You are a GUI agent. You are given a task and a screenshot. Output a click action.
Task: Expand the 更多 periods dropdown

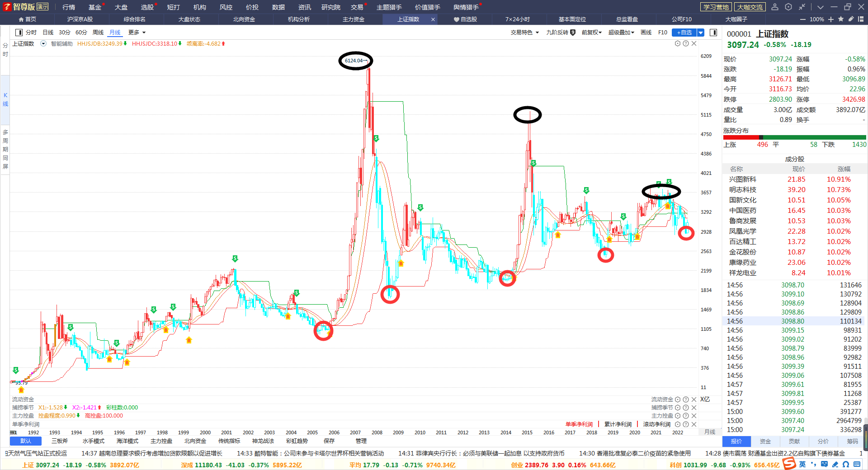[x=137, y=33]
